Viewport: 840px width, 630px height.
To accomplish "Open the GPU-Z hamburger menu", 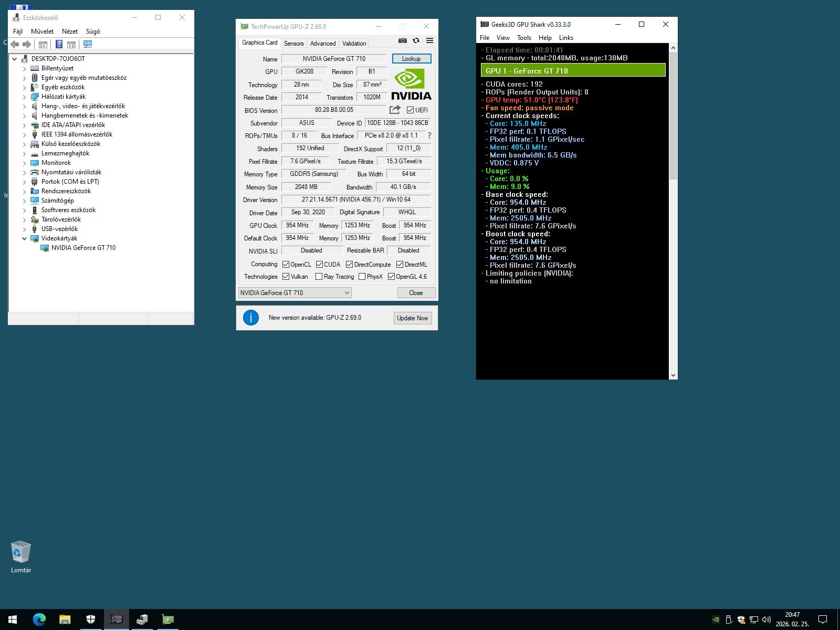I will coord(429,40).
